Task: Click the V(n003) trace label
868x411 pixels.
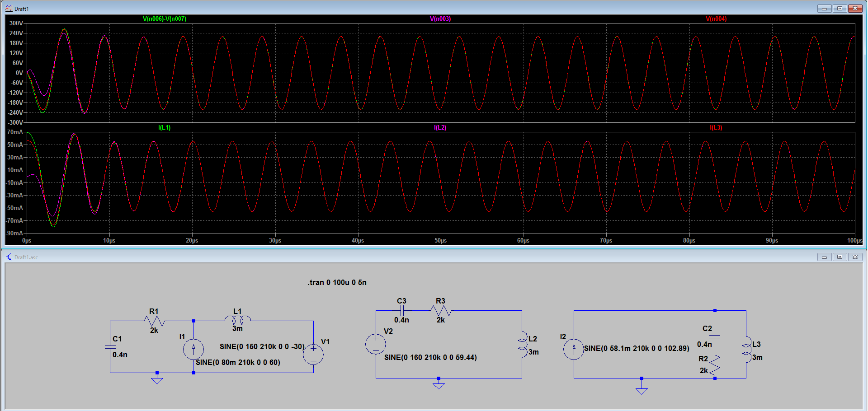Action: 440,19
